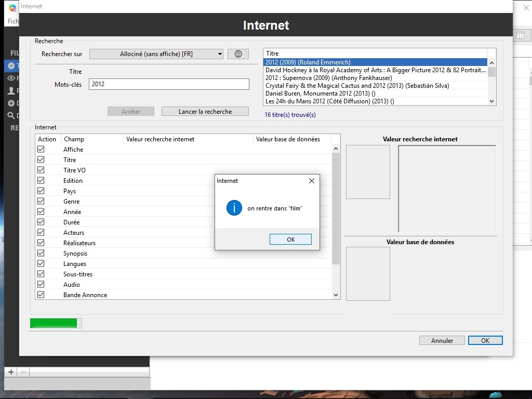Select 2012 : Supernova search result

[x=328, y=78]
